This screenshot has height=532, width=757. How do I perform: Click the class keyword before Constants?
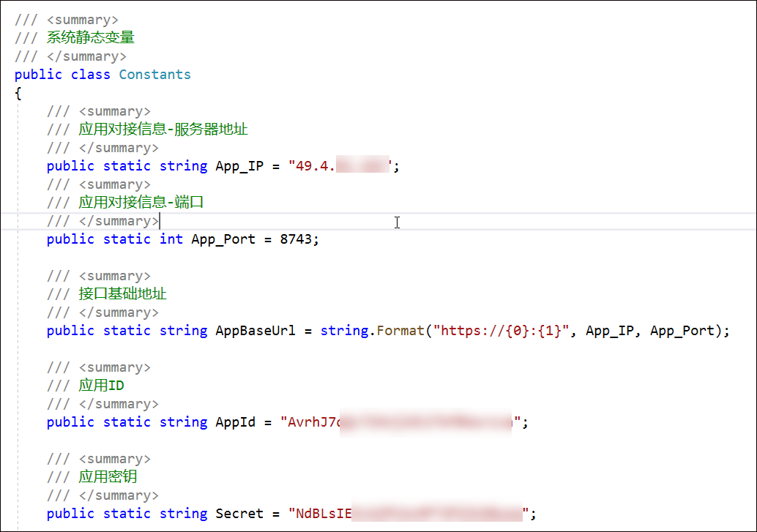91,75
